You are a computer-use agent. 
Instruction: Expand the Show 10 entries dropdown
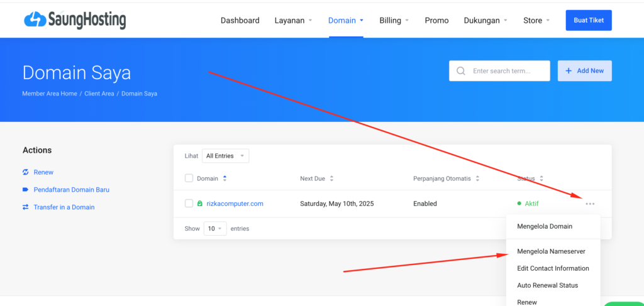tap(214, 229)
